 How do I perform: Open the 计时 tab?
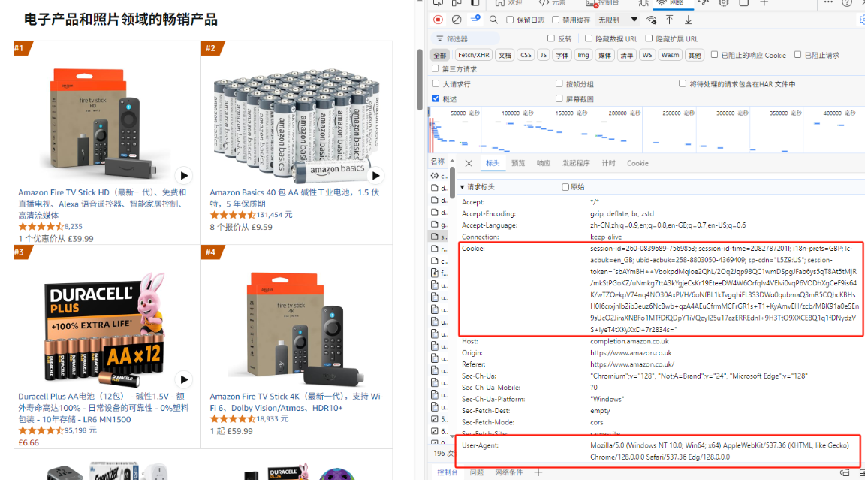608,163
